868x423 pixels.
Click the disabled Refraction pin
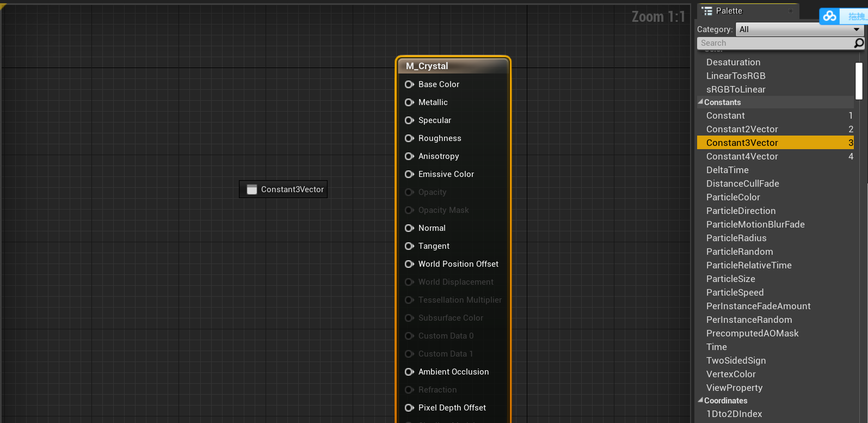click(409, 390)
